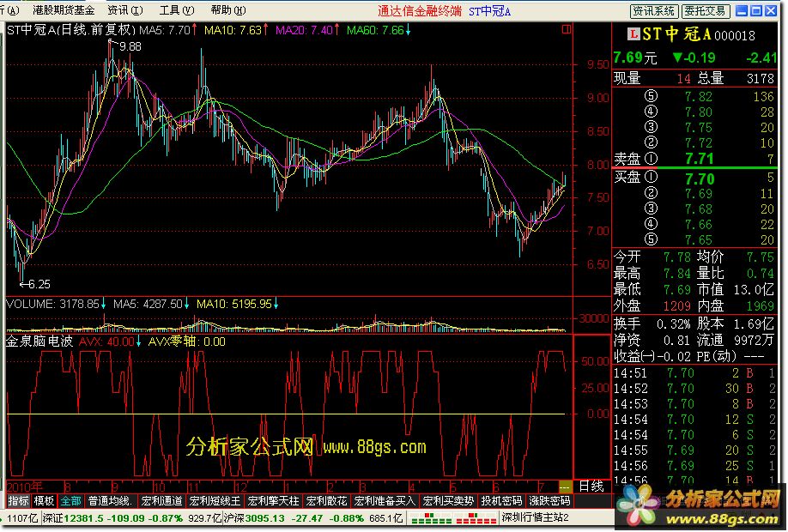Screen dimensions: 788x532
Task: Click the 日线 period button
Action: pos(591,487)
